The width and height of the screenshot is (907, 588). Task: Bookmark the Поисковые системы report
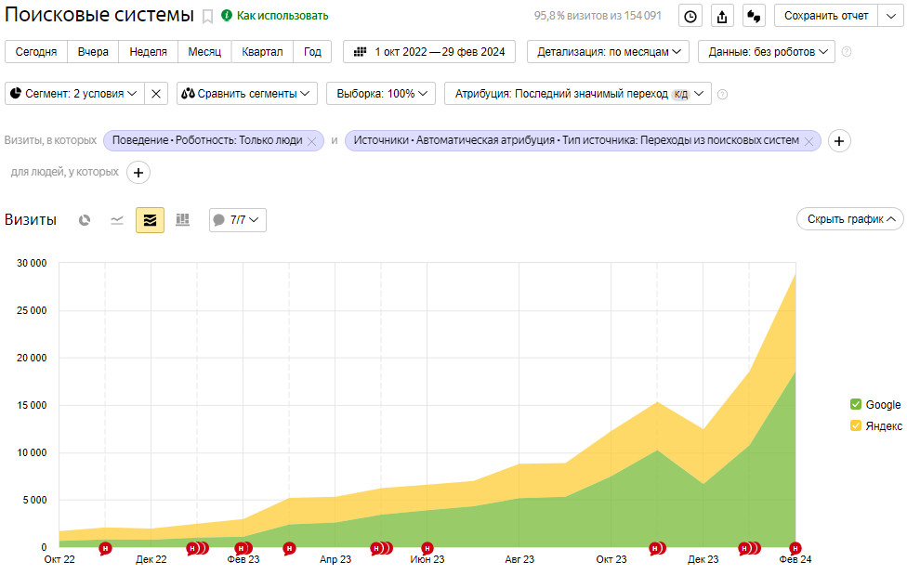click(x=207, y=16)
